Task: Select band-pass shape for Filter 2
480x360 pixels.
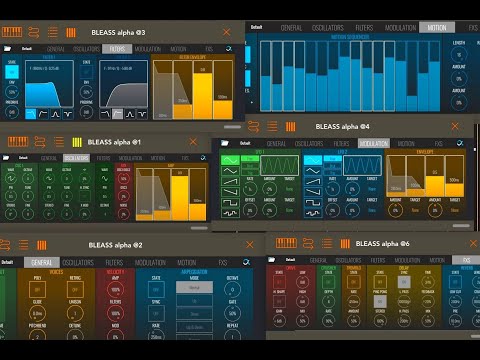Action: tap(130, 114)
